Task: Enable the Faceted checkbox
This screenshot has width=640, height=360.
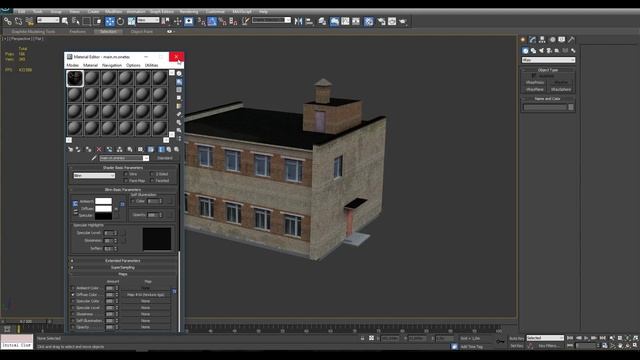Action: [152, 180]
